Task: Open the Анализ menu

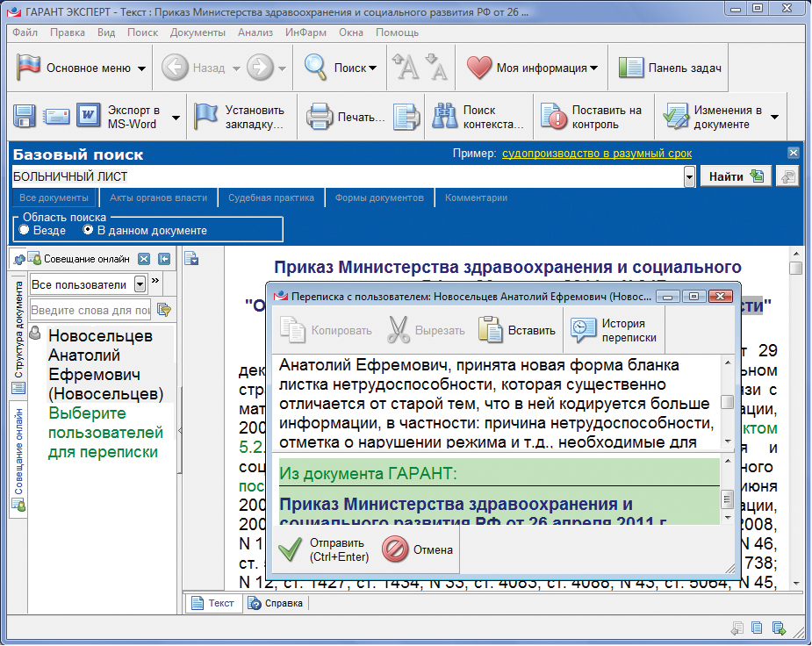Action: click(x=255, y=32)
